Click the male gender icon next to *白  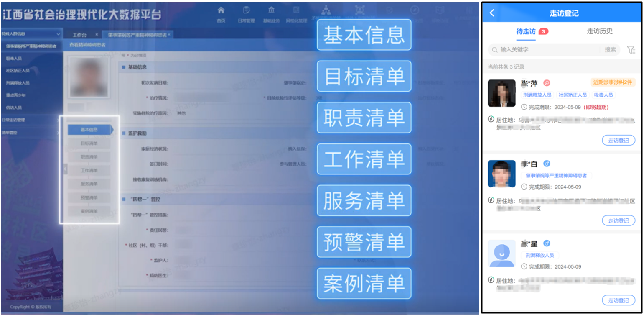(546, 163)
